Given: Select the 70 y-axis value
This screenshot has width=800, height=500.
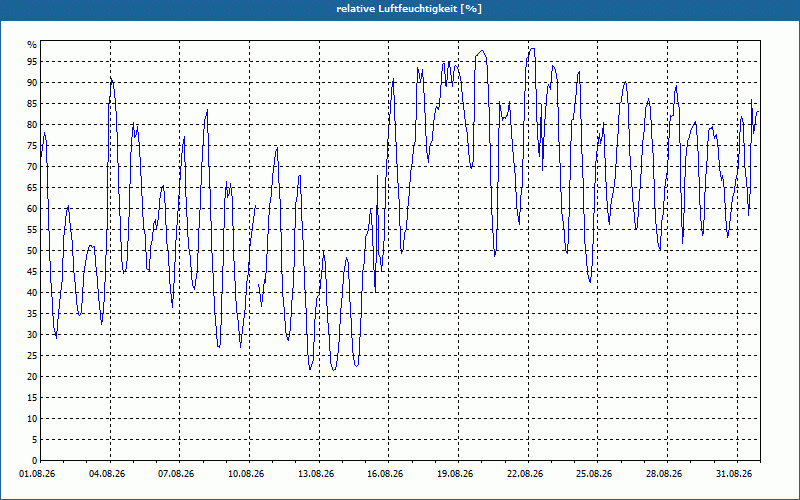Looking at the screenshot, I should [x=32, y=166].
